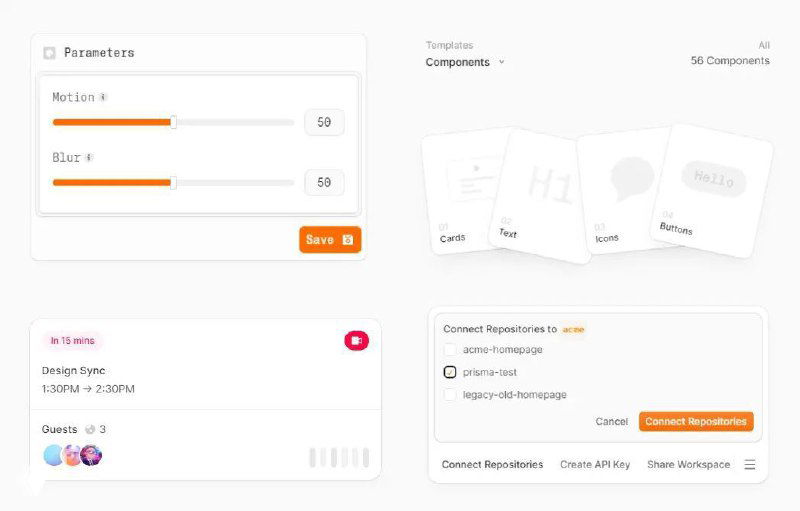Open the Icons component card
This screenshot has height=511, width=800.
(x=620, y=191)
